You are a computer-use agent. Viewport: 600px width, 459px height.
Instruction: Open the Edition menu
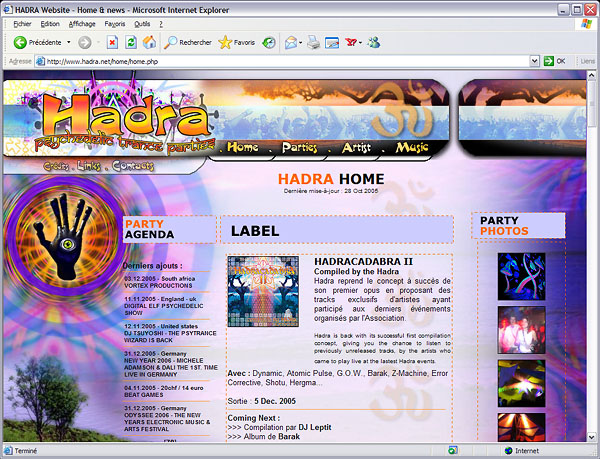(50, 24)
